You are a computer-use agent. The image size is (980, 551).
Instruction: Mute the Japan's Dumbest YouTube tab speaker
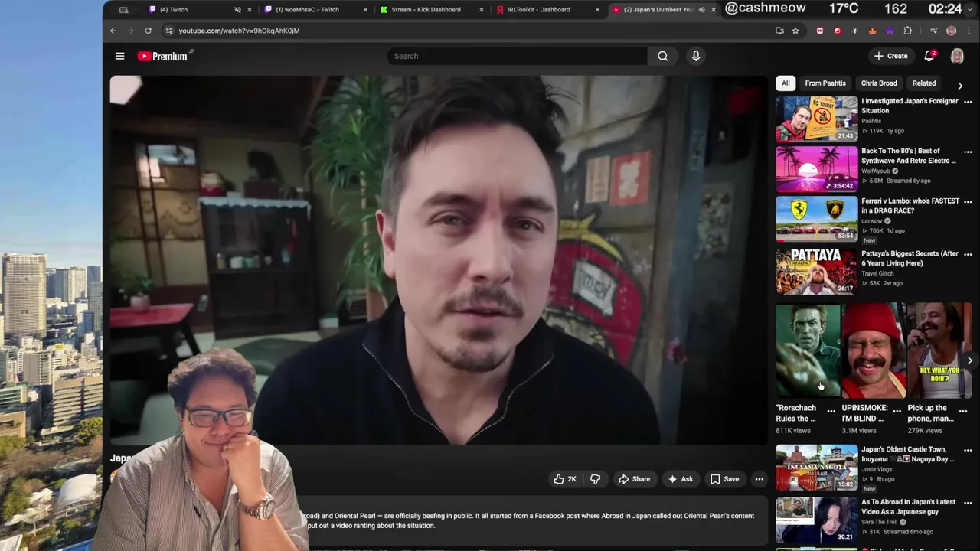(701, 10)
